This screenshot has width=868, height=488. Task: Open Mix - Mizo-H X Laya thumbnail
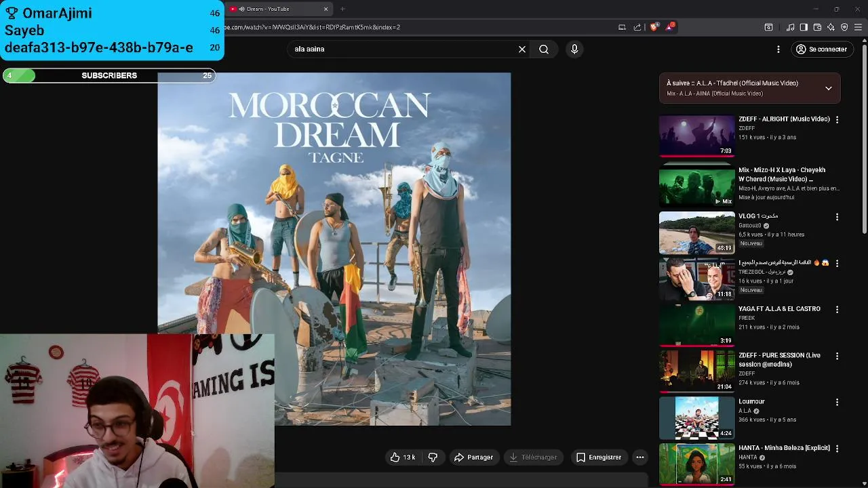point(696,186)
